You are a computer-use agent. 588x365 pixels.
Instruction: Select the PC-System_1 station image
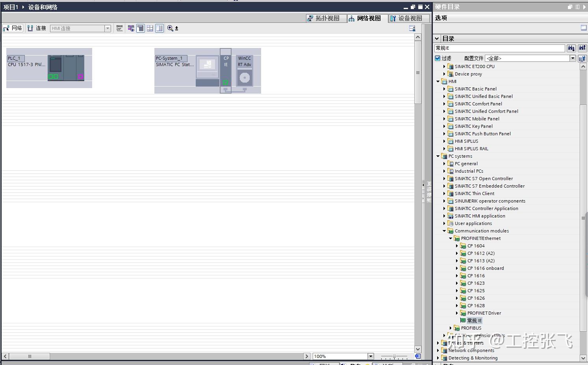coord(208,71)
